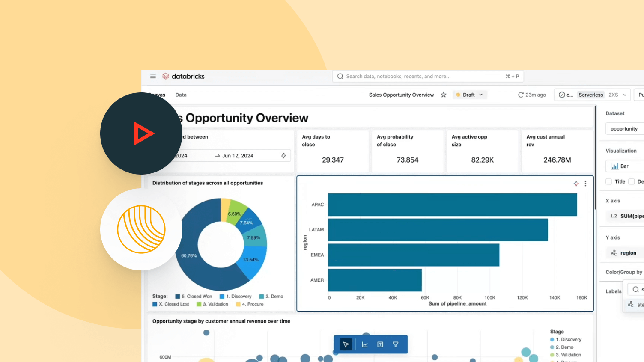Click the orange globe logo circle
The height and width of the screenshot is (362, 644).
click(x=141, y=229)
